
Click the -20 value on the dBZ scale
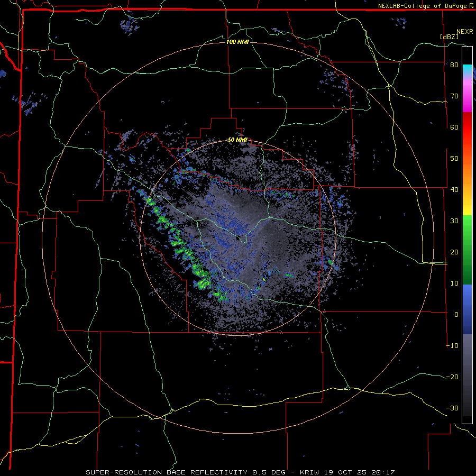pos(452,377)
